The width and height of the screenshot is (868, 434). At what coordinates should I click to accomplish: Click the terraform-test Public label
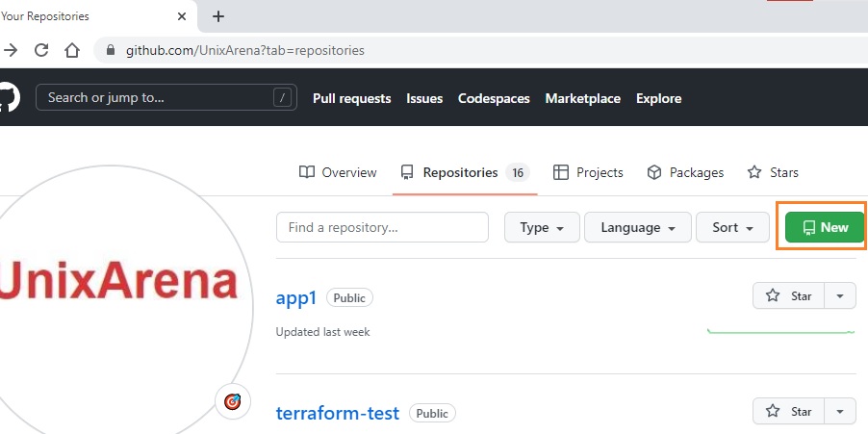pos(432,413)
